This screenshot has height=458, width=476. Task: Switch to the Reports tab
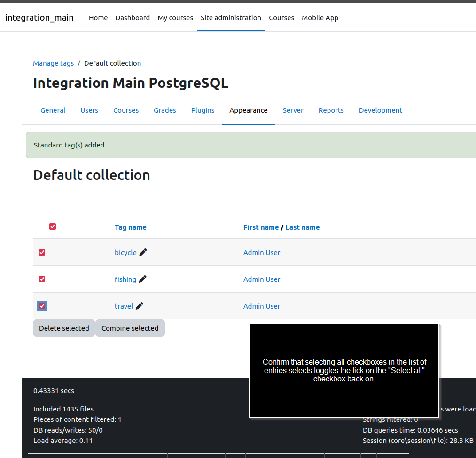(x=331, y=110)
